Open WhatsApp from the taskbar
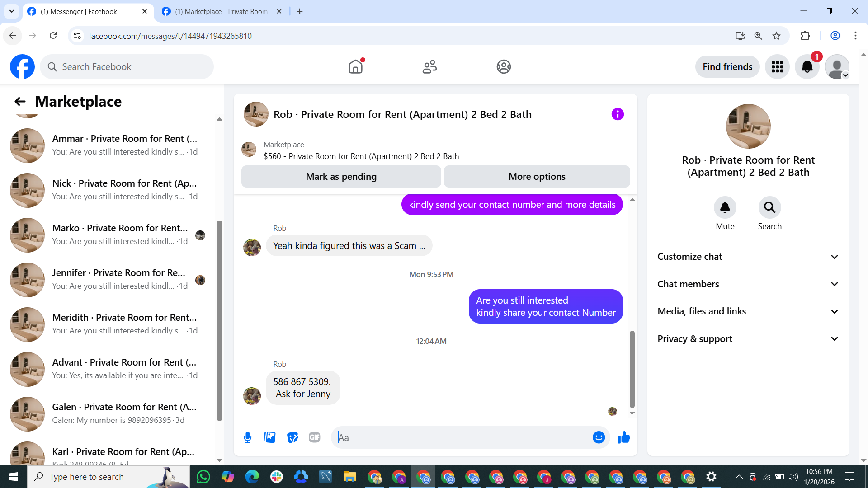The image size is (868, 488). 203,477
